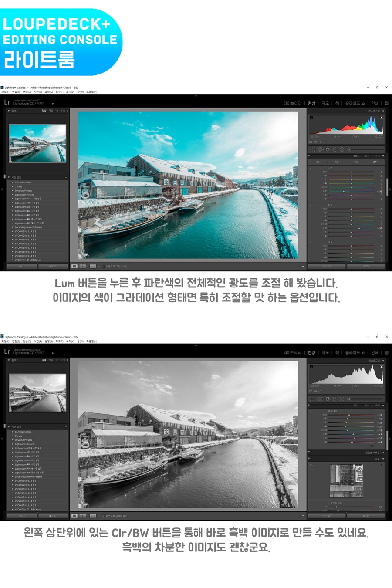
Task: Enable soft proofing checkbox in color-photo window
Action: (x=103, y=266)
